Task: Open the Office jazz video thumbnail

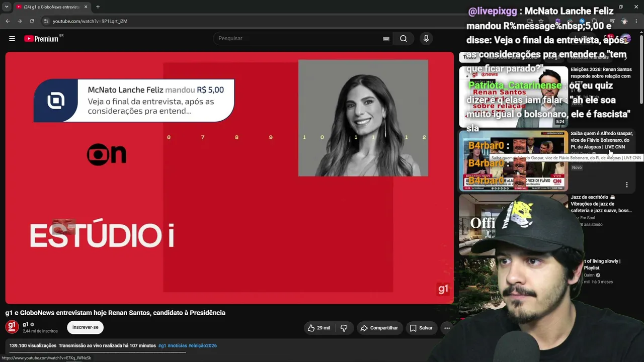Action: pos(513,225)
